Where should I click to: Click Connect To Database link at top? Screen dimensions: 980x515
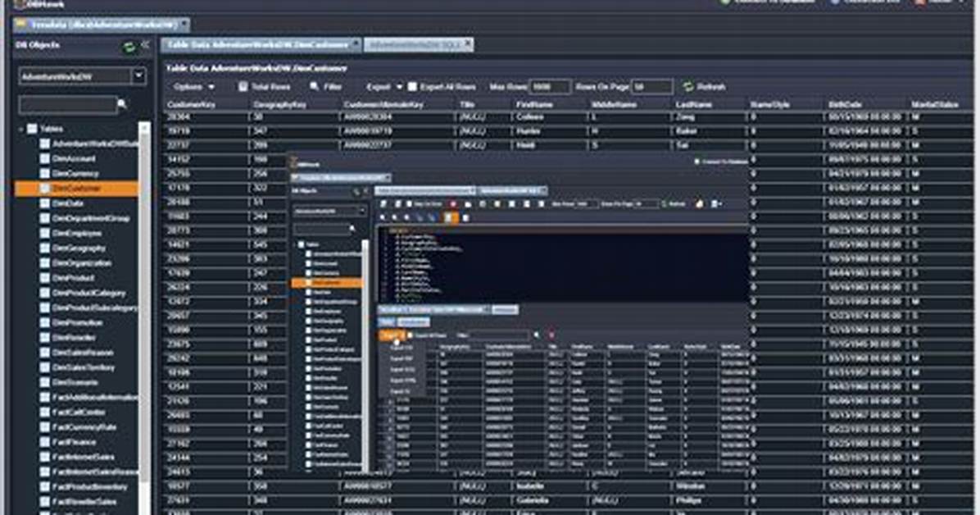click(774, 2)
